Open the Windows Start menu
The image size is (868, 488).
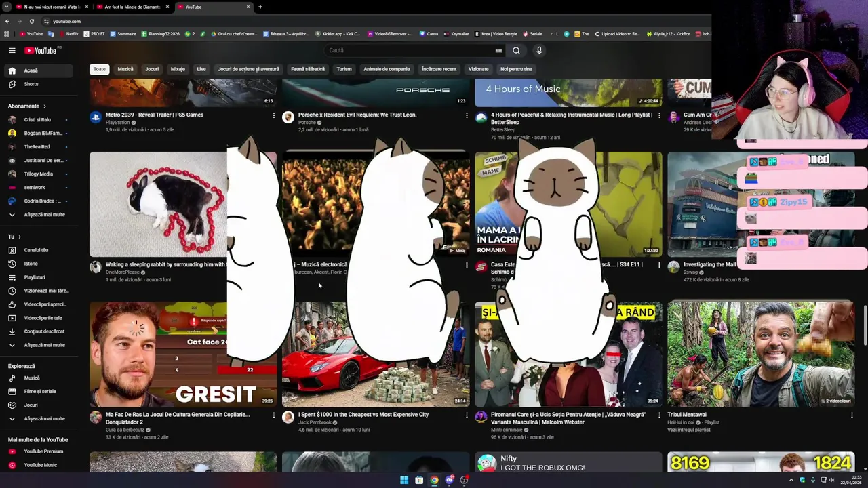pyautogui.click(x=404, y=480)
